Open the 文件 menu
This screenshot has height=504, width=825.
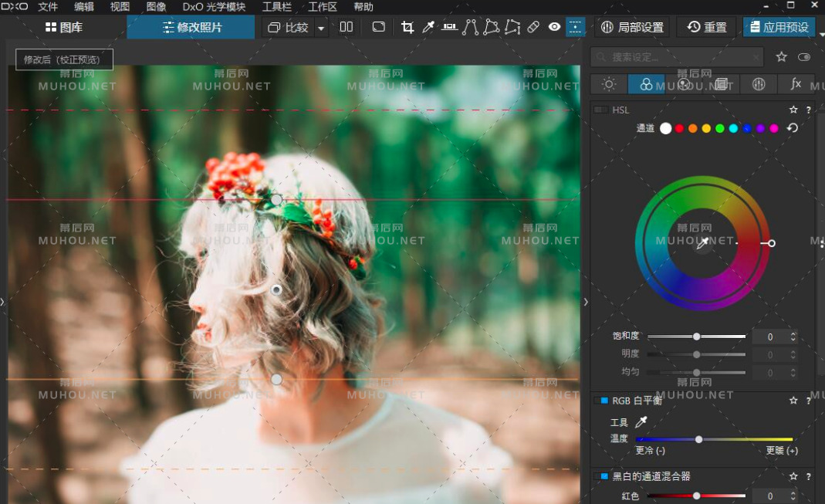48,7
